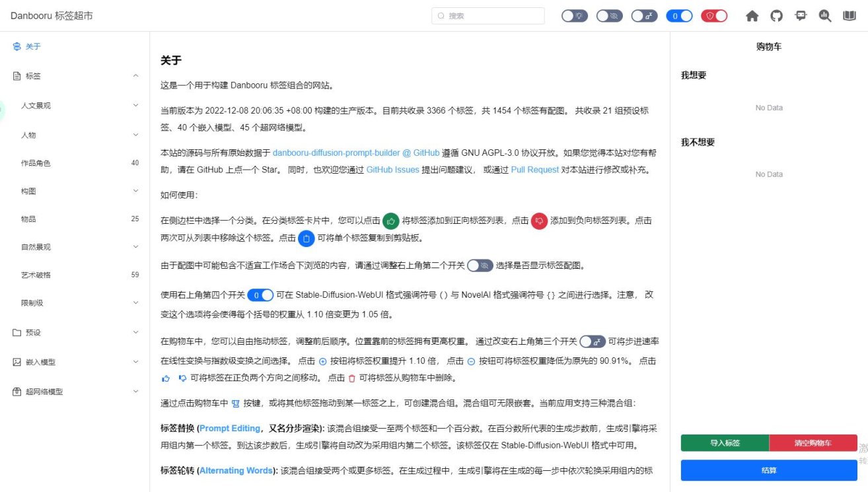868x492 pixels.
Task: Open the home page icon
Action: [752, 17]
